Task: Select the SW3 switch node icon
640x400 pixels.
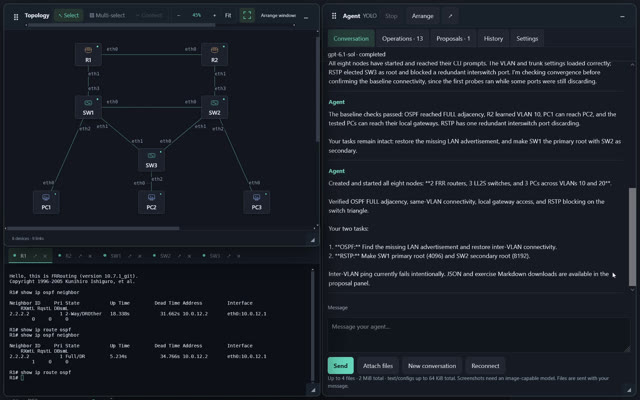Action: pyautogui.click(x=151, y=160)
